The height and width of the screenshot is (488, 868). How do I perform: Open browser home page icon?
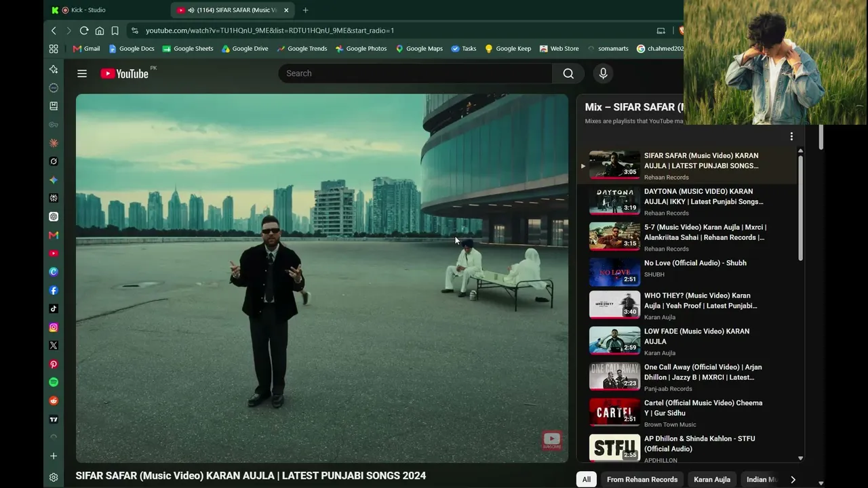pyautogui.click(x=100, y=30)
